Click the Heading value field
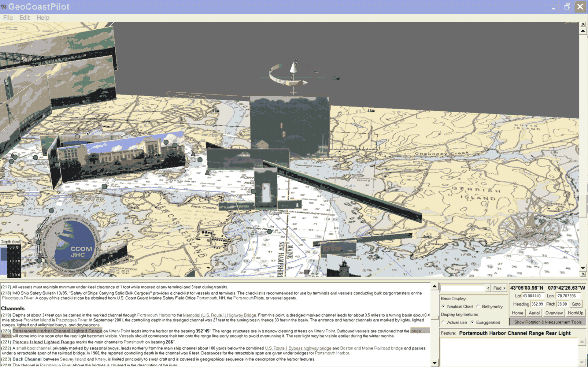The height and width of the screenshot is (367, 588). pyautogui.click(x=537, y=304)
